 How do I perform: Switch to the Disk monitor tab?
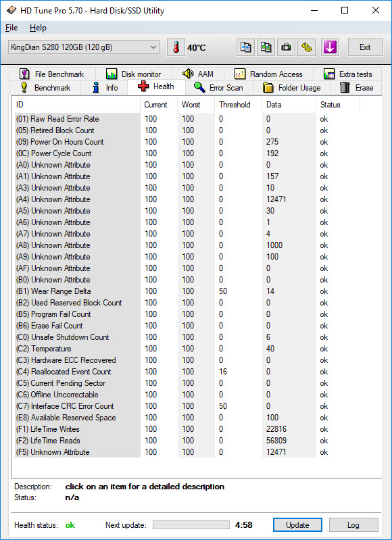coord(134,74)
